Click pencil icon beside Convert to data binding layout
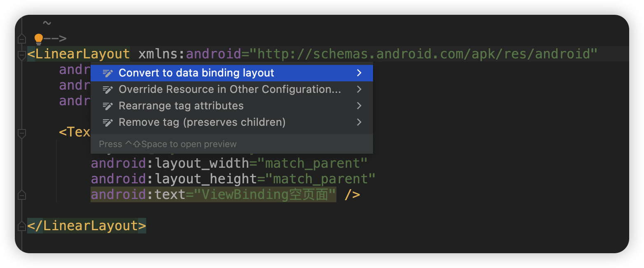644x268 pixels. click(108, 73)
